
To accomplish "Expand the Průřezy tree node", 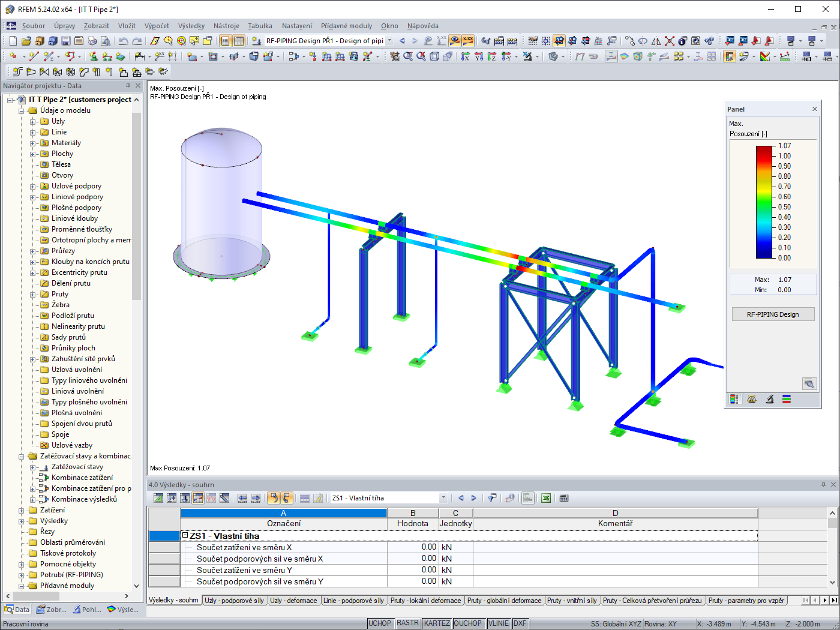I will [x=33, y=251].
